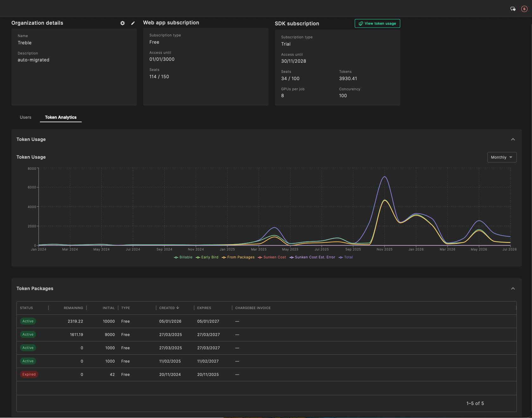Toggle the Sunken Cost Est. Error legend series

312,257
